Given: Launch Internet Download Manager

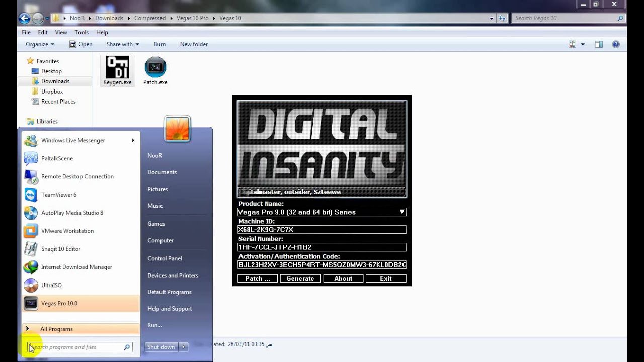Looking at the screenshot, I should point(79,267).
